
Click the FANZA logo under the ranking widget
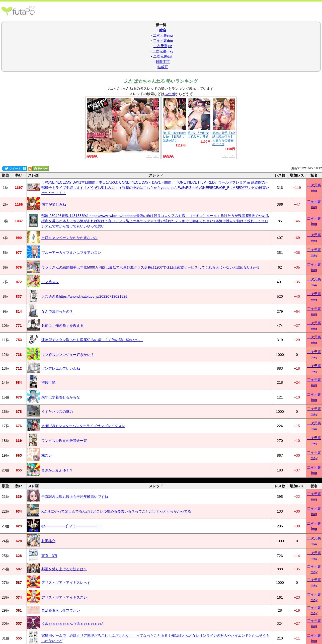point(168,156)
